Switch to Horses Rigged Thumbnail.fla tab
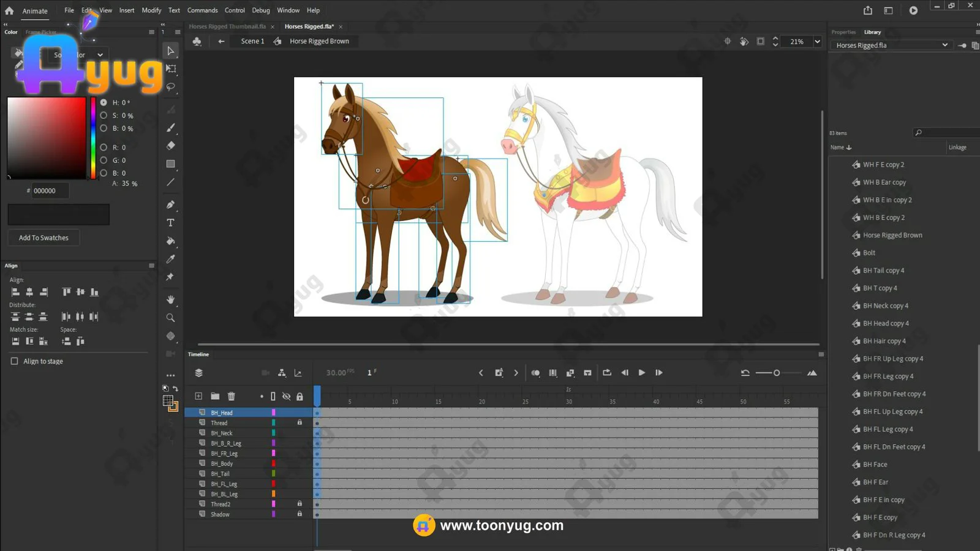980x551 pixels. tap(227, 26)
